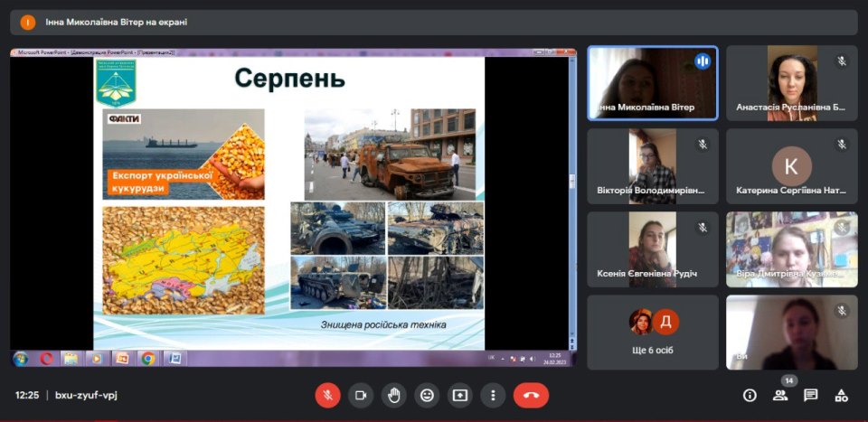Viewport: 868px width, 422px height.
Task: Click the Present now screen-share icon
Action: tap(459, 395)
